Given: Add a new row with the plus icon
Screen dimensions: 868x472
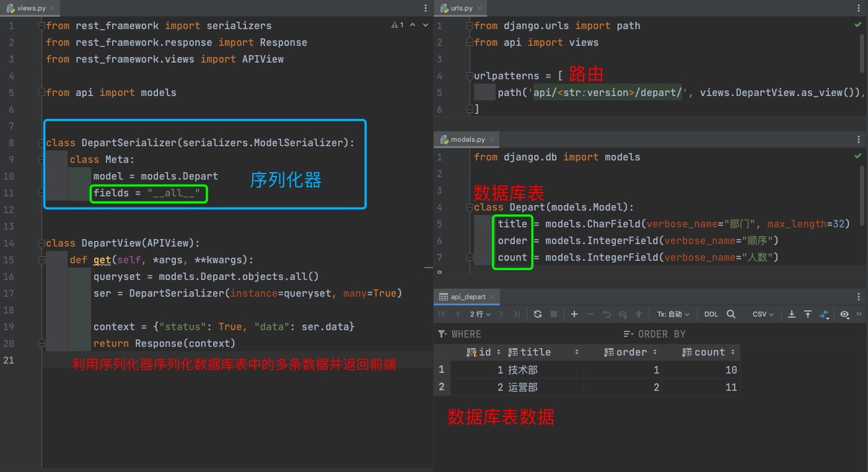Looking at the screenshot, I should [574, 314].
